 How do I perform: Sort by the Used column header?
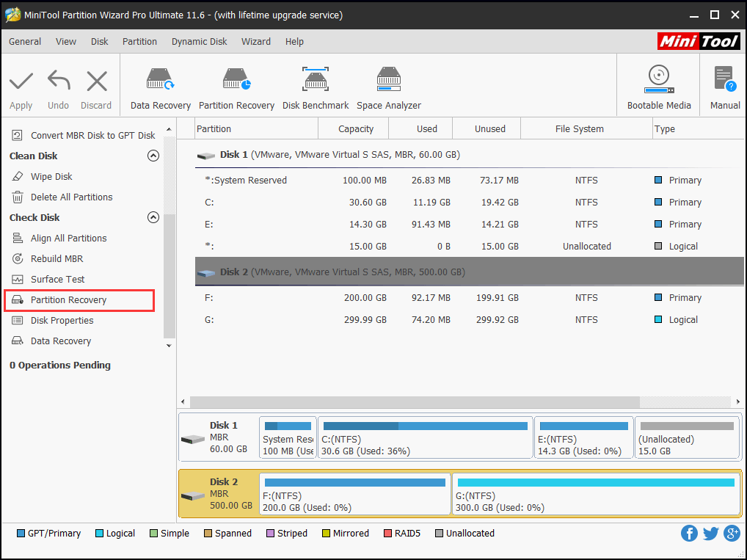[x=420, y=128]
